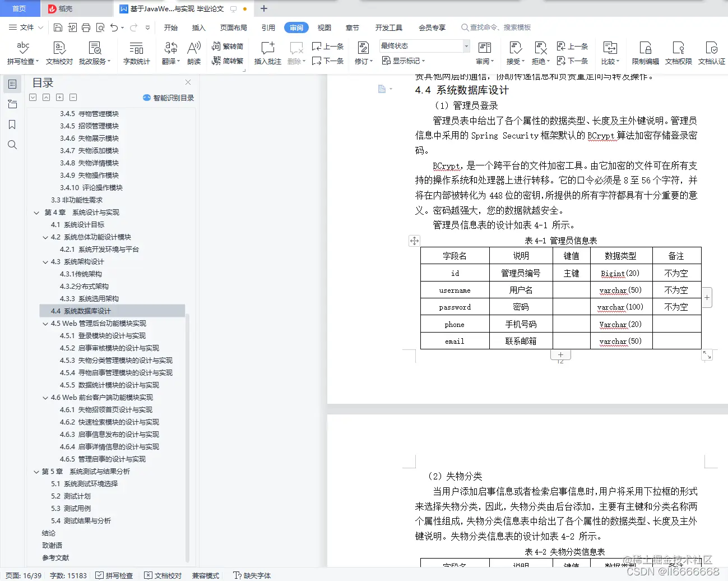Collapse 第4章 系统设计与实现 in outline

[36, 213]
